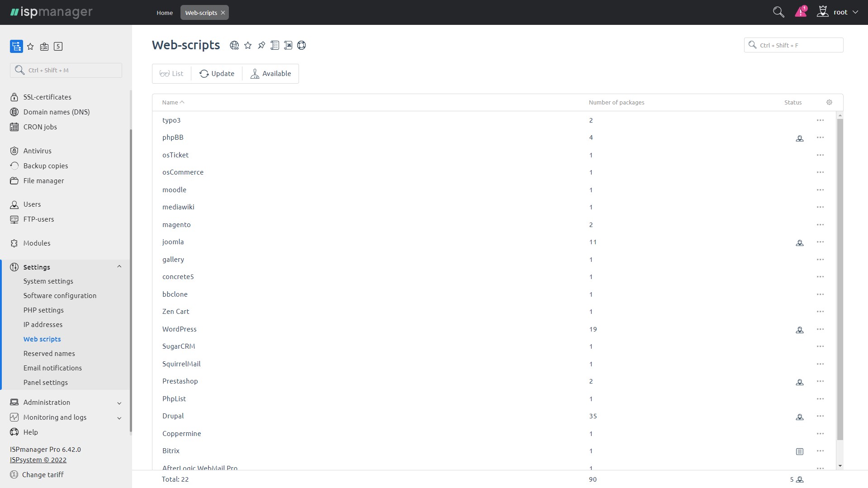Expand Monitoring and logs section
Image resolution: width=868 pixels, height=488 pixels.
click(119, 418)
